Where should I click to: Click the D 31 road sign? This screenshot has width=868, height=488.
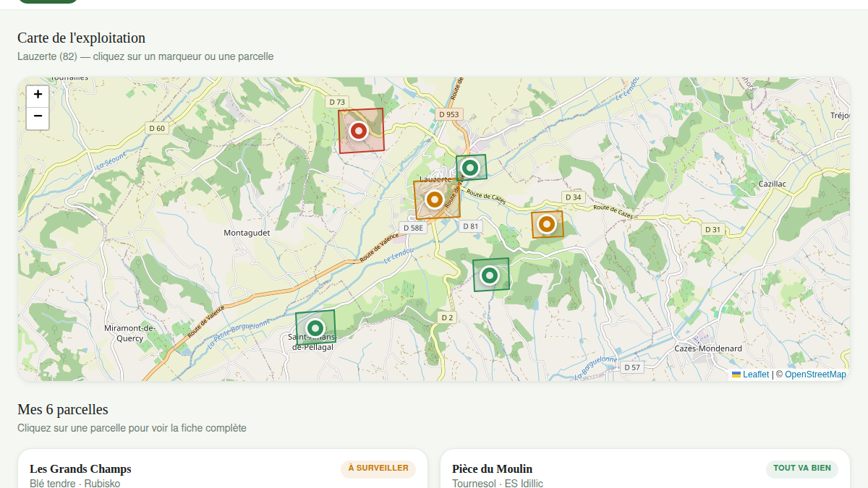[713, 229]
